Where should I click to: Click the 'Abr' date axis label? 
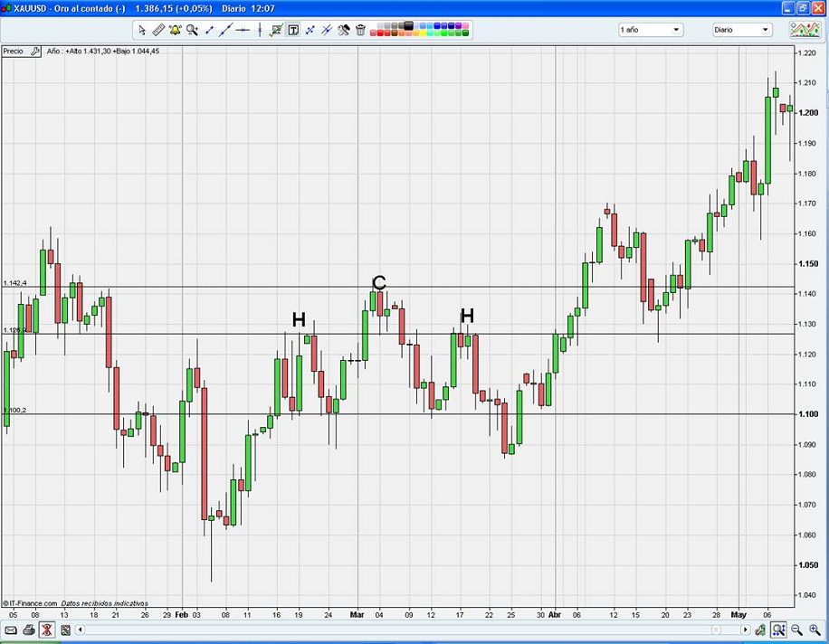click(555, 615)
